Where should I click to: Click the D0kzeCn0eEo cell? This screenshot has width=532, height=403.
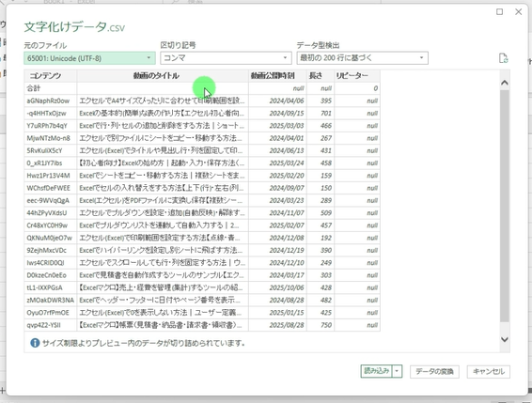click(51, 275)
